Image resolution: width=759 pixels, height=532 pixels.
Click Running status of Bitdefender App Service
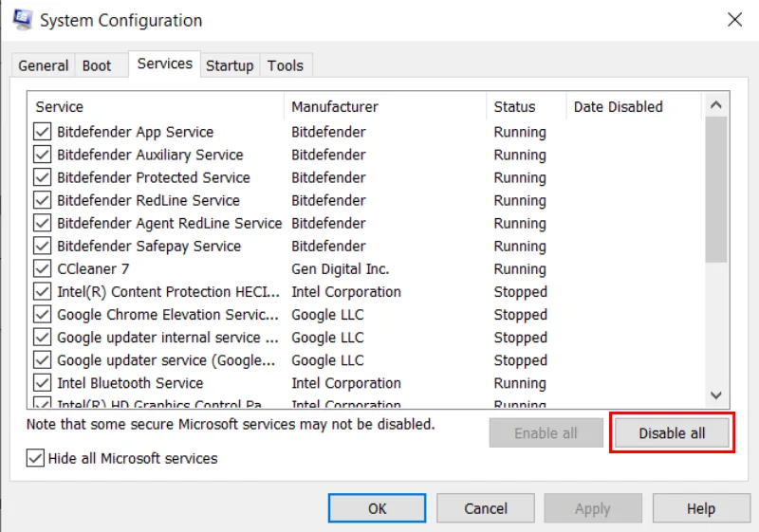[x=520, y=132]
